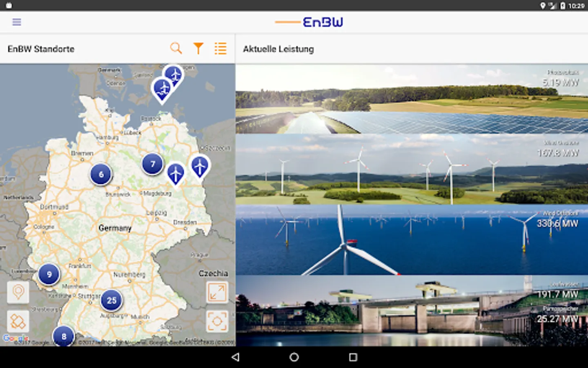588x368 pixels.
Task: Open the Wind Onshore 167.8 MW panel
Action: [412, 169]
